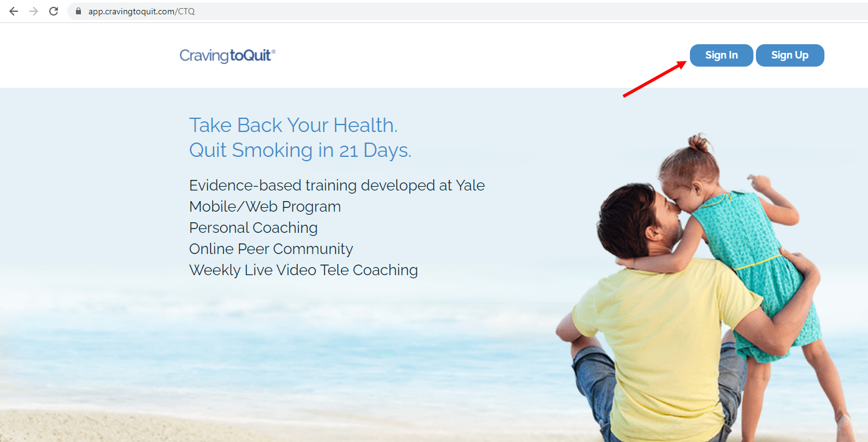Click the 'Quit Smoking in 21 Days.' heading
Viewport: 868px width, 442px height.
(x=300, y=151)
